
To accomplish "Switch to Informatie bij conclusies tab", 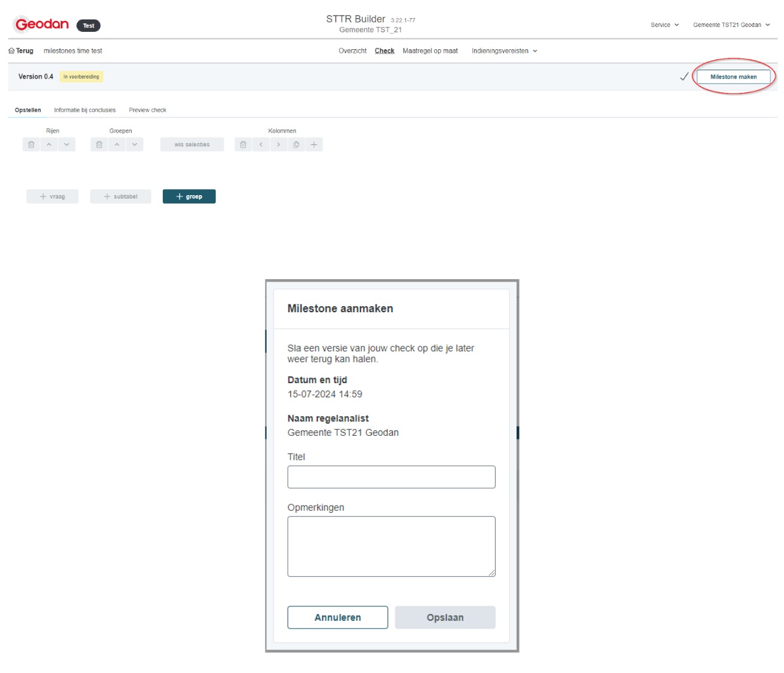I will (x=85, y=110).
